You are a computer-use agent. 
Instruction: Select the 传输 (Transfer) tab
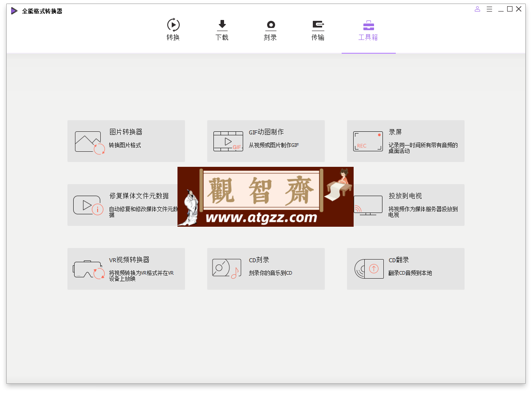point(318,30)
